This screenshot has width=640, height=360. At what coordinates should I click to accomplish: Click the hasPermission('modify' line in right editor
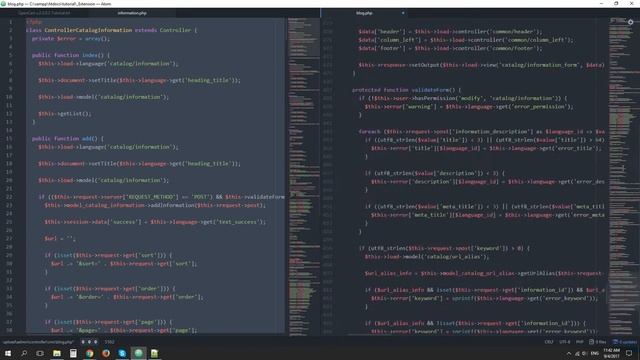[x=462, y=98]
